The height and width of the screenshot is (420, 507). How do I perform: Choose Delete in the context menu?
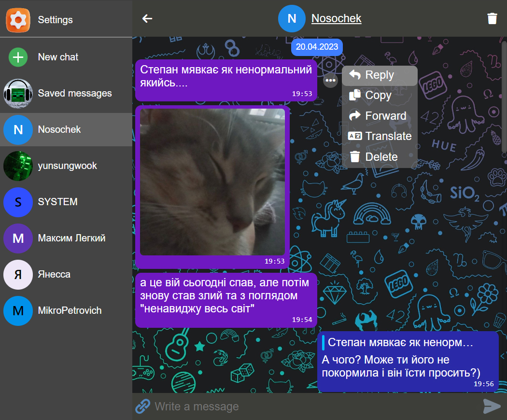tap(380, 157)
